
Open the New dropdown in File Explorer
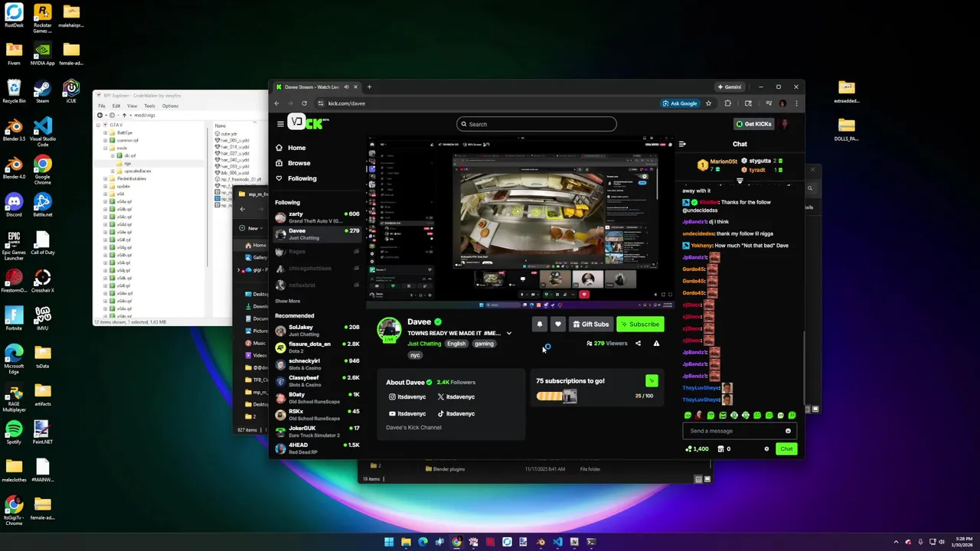point(250,228)
